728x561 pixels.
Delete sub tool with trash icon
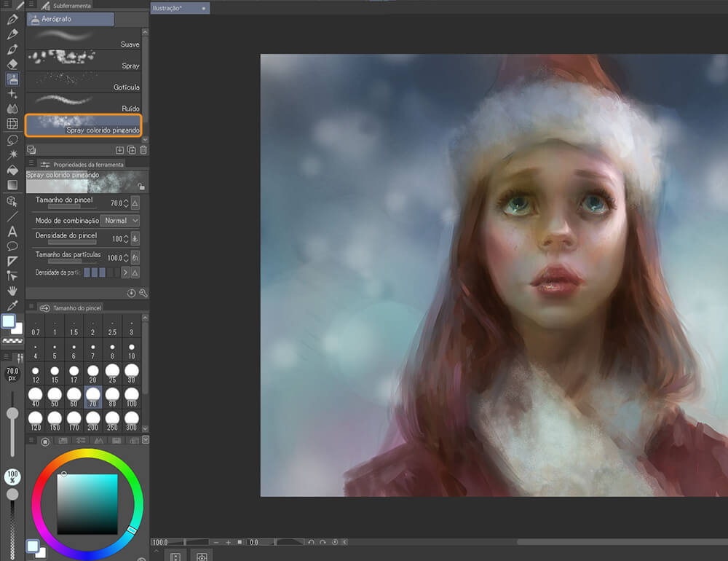click(143, 150)
